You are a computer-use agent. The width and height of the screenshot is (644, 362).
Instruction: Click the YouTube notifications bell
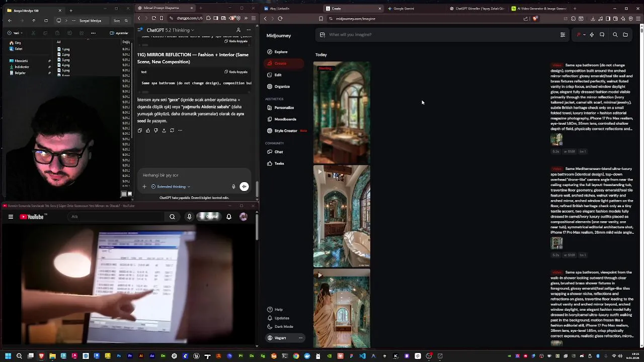[229, 217]
